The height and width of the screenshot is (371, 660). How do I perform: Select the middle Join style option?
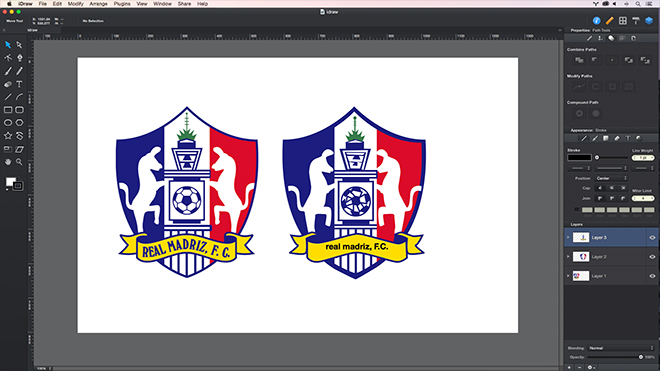pyautogui.click(x=612, y=198)
